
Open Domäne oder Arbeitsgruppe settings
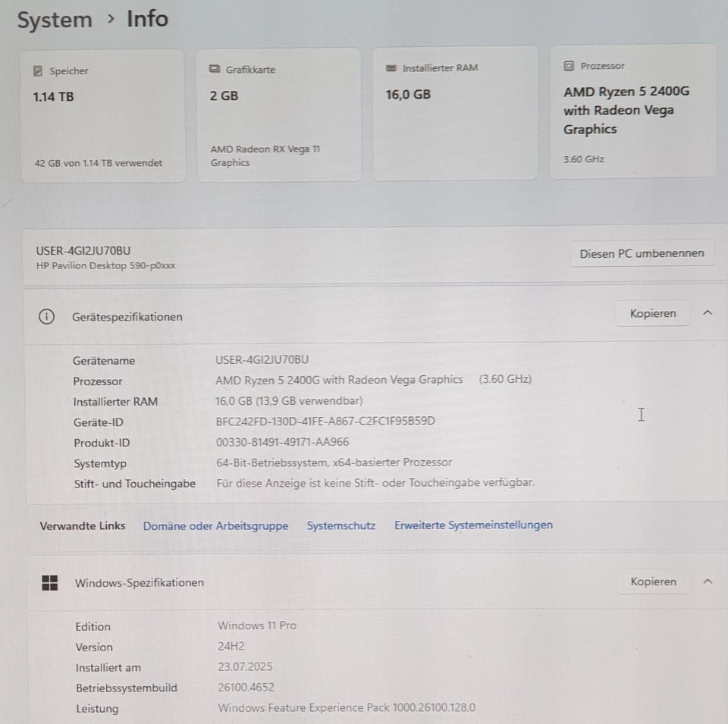pos(215,525)
